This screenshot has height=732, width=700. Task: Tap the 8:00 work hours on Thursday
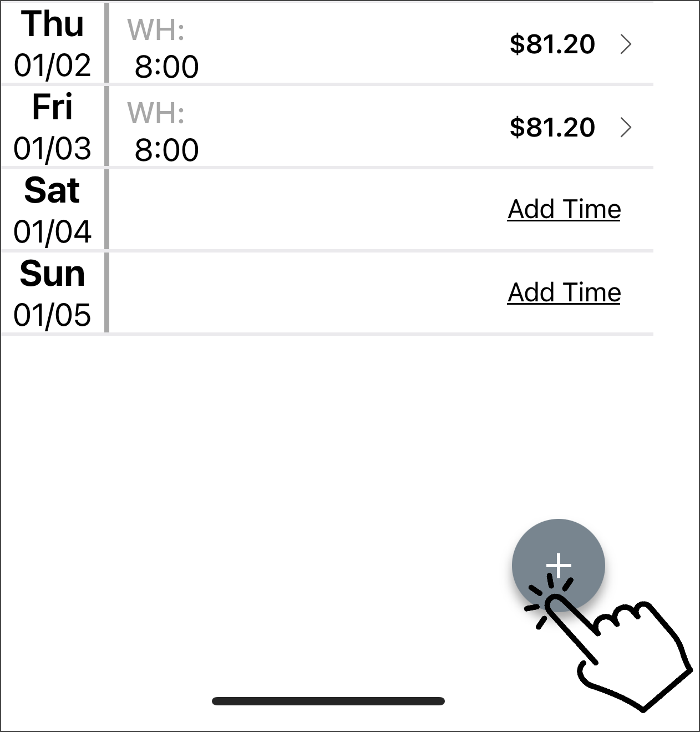(166, 67)
